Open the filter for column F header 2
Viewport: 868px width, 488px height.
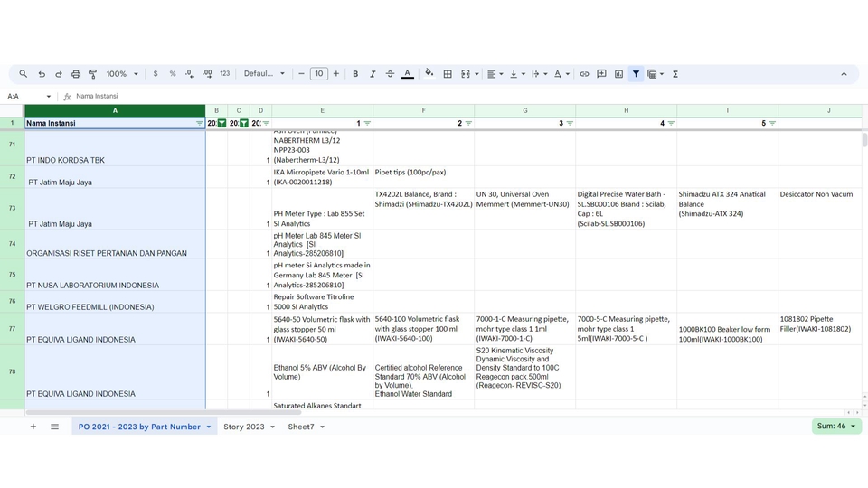tap(468, 124)
